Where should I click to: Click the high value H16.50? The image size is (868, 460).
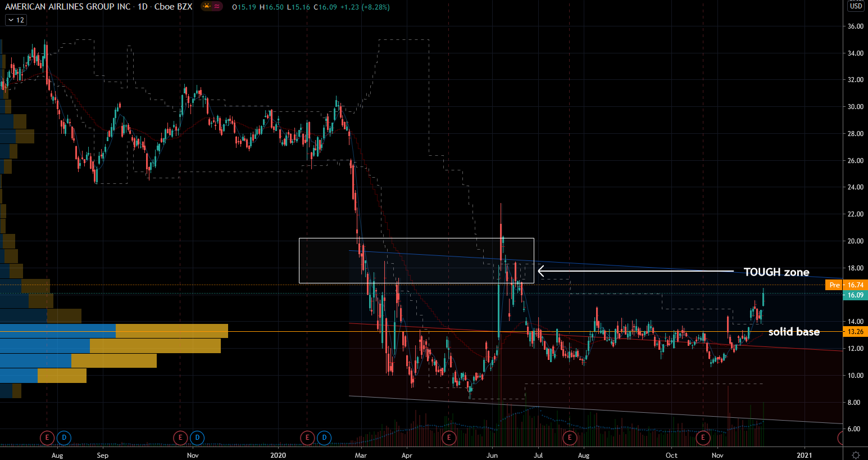point(272,7)
